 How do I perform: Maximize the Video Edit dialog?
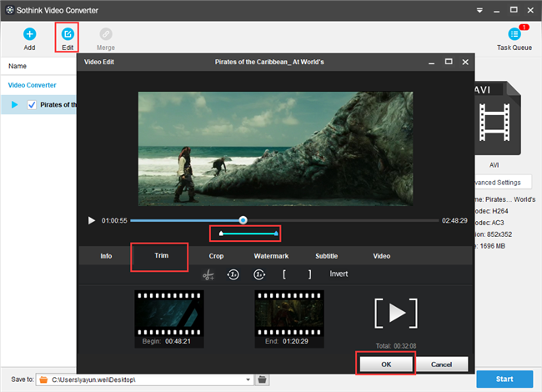[449, 62]
